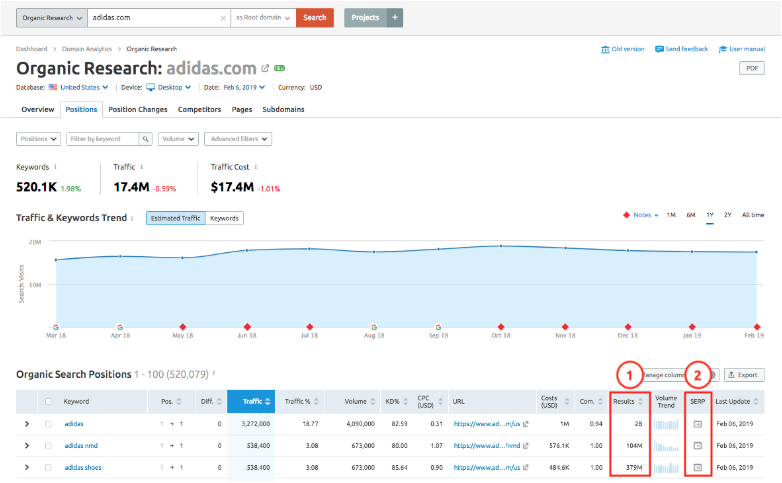Check the adidas keyword row checkbox
This screenshot has height=483, width=782.
48,424
